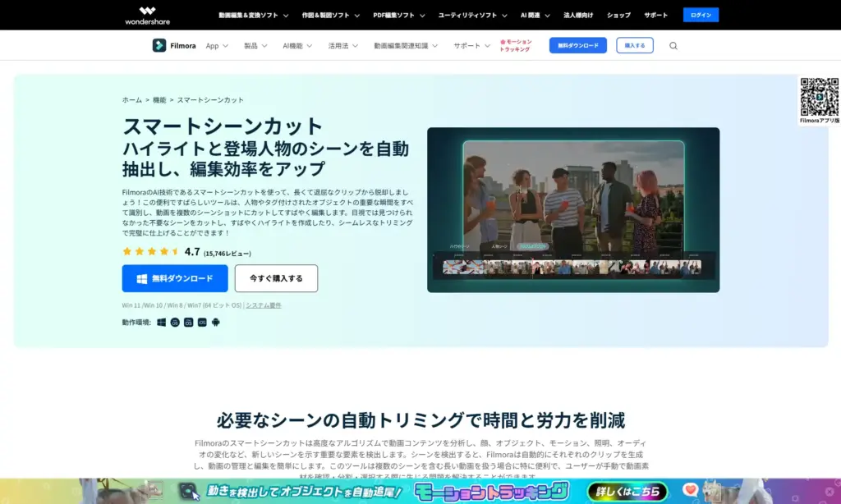Click the 今すぐ購入する button
This screenshot has width=841, height=504.
click(x=276, y=278)
